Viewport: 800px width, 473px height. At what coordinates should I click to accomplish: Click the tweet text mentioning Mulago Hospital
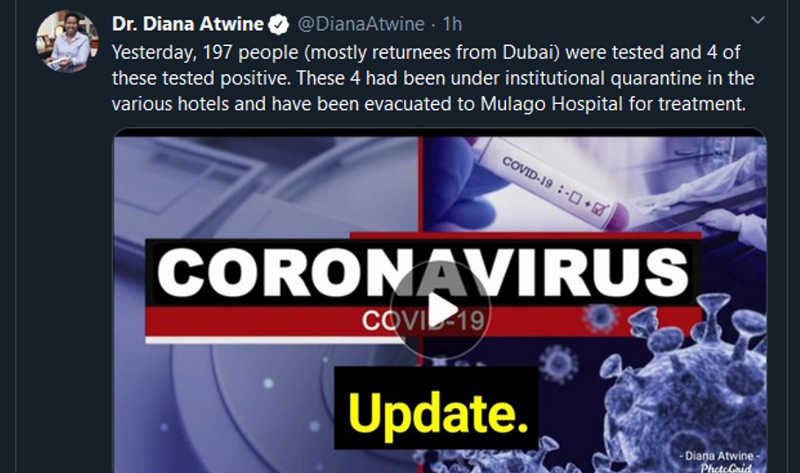[433, 78]
